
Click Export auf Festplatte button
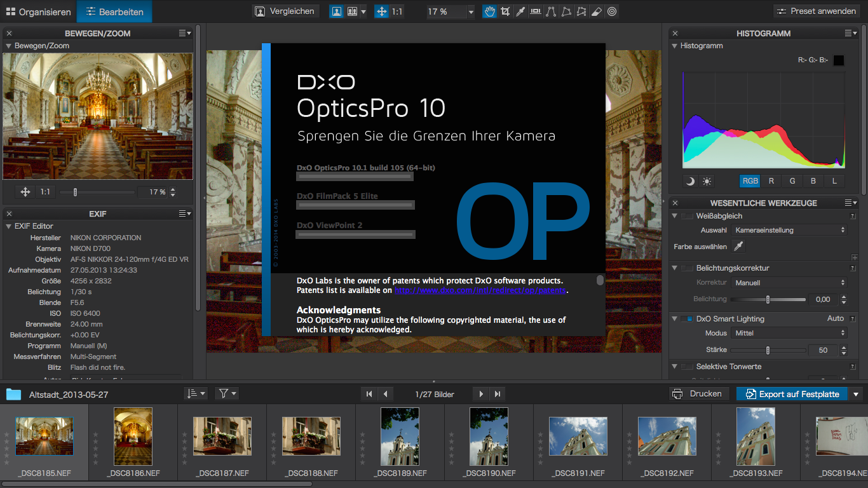(792, 394)
